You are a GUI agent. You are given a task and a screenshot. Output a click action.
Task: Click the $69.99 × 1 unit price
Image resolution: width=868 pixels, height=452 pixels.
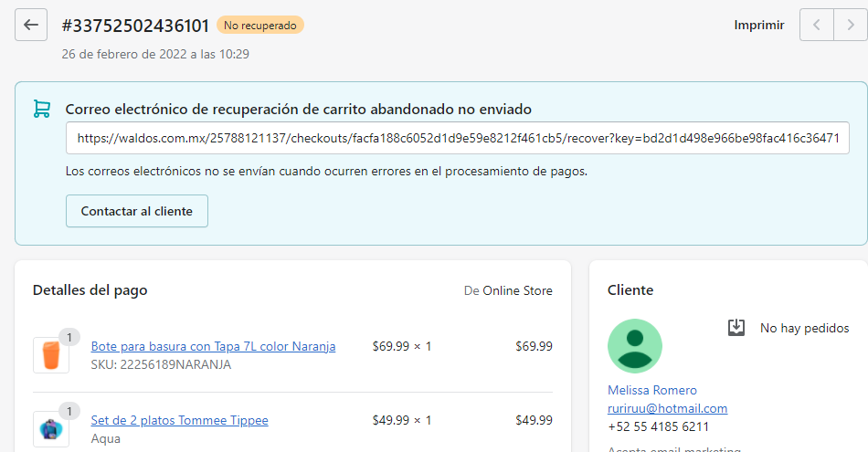click(402, 346)
